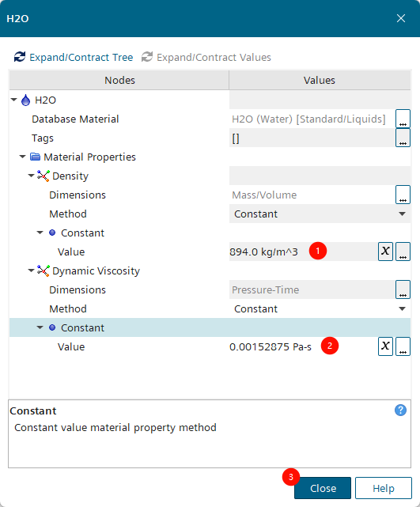Open the Density Method dropdown
Screen dimensions: 420x507
(320, 214)
